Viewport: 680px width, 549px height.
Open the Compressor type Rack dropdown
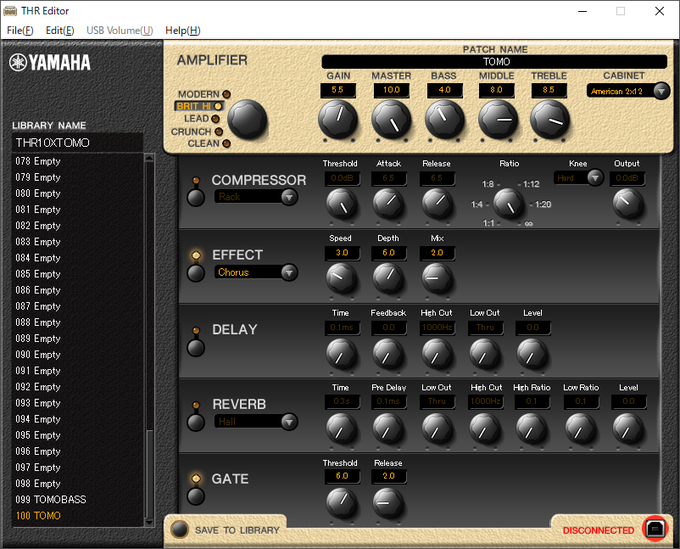point(256,197)
